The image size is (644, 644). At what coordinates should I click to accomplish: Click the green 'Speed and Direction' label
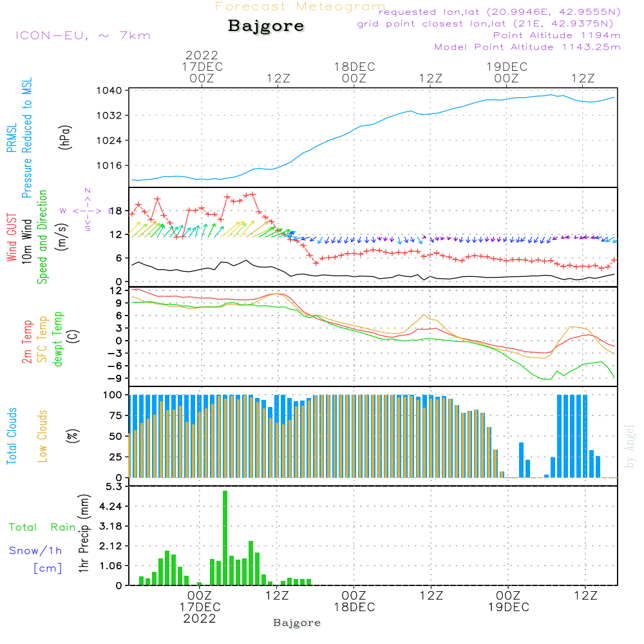42,237
